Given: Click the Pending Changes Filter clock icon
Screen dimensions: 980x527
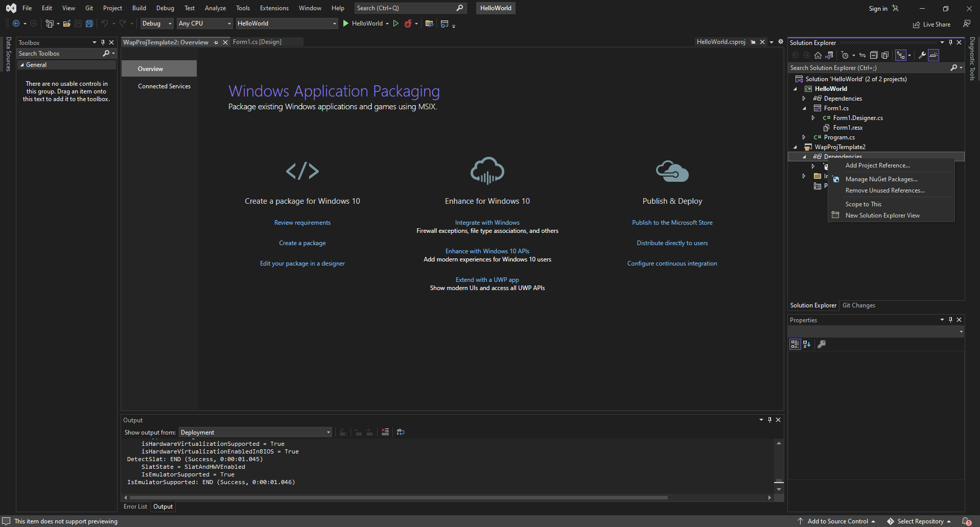Looking at the screenshot, I should 845,55.
